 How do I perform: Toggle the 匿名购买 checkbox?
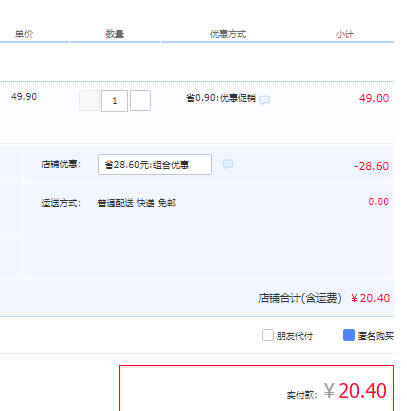[x=349, y=335]
